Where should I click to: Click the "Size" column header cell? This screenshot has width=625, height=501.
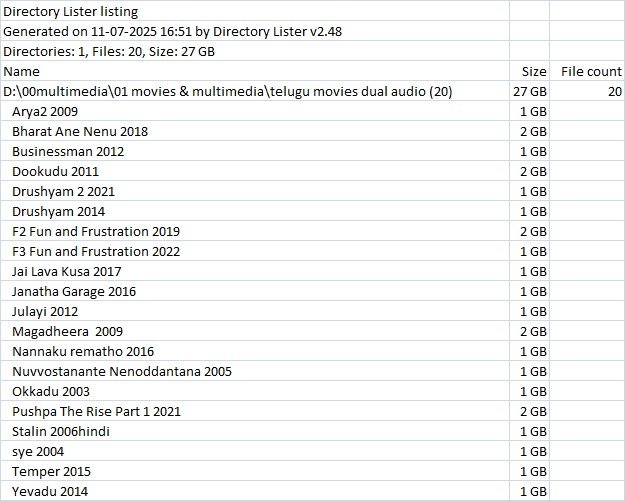pyautogui.click(x=534, y=72)
